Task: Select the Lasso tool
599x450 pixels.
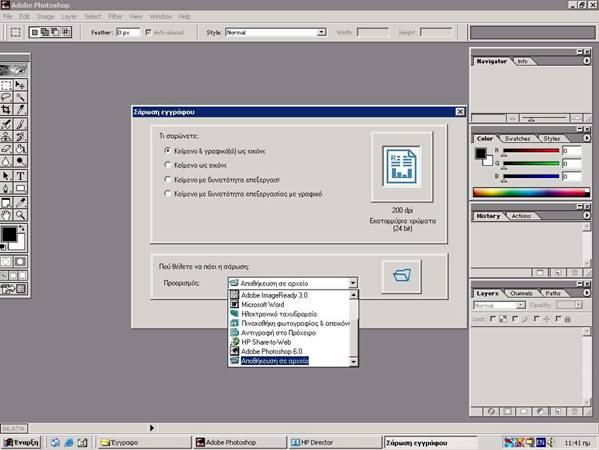Action: [6, 97]
